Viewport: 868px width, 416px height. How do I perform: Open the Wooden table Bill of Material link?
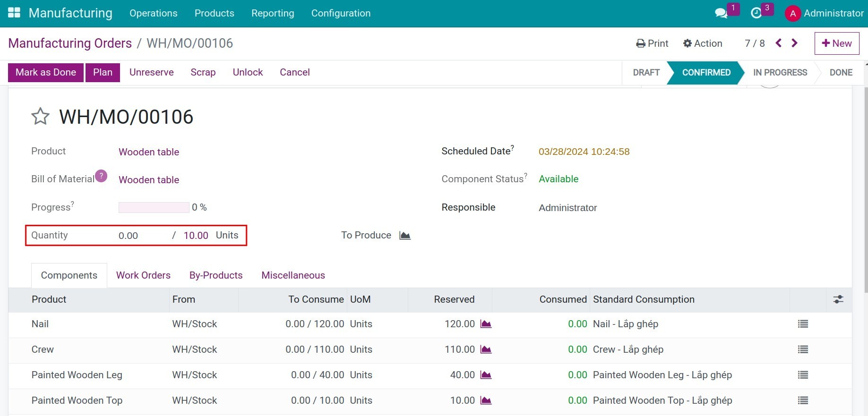click(149, 180)
